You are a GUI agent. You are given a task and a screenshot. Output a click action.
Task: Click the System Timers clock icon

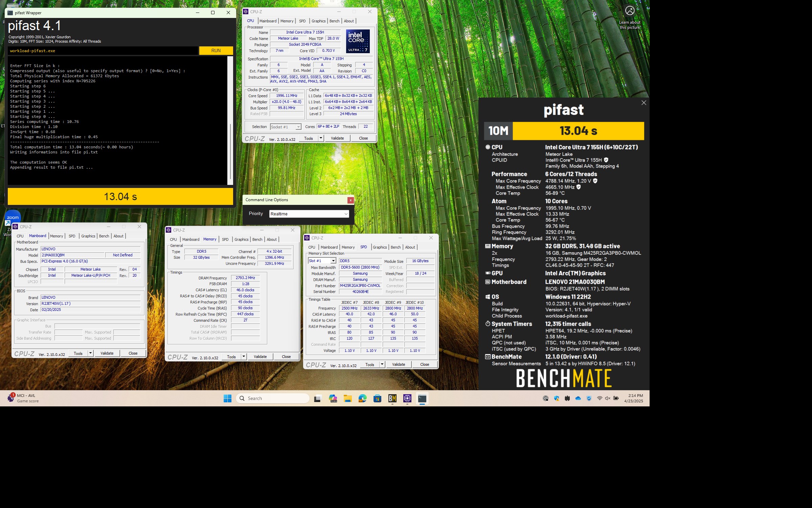[x=488, y=324]
